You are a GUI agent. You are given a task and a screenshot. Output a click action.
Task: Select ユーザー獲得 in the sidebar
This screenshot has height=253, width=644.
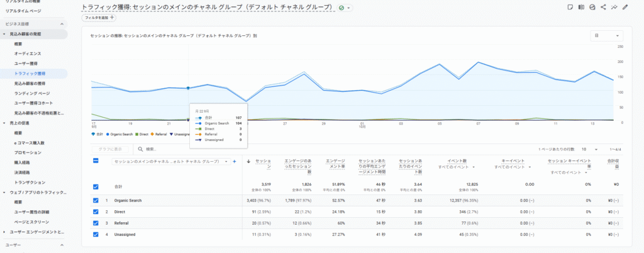point(26,64)
